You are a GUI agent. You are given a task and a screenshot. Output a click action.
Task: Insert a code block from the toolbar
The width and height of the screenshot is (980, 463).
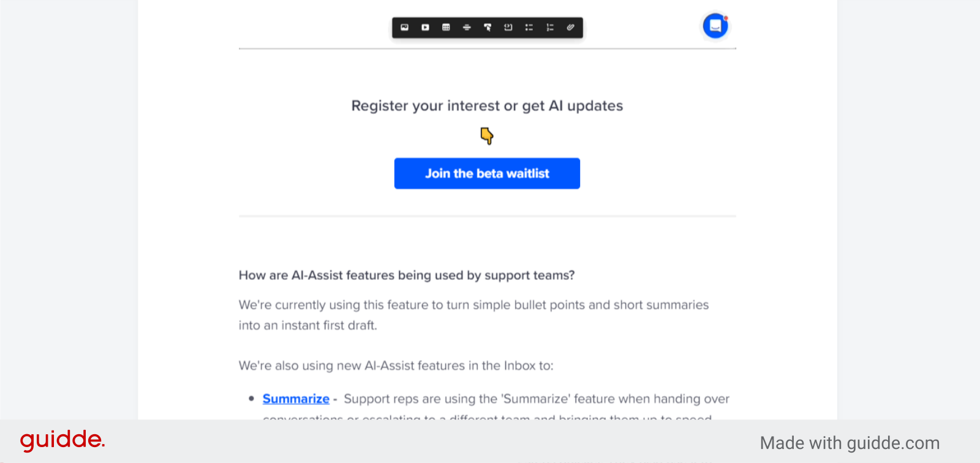(x=508, y=28)
